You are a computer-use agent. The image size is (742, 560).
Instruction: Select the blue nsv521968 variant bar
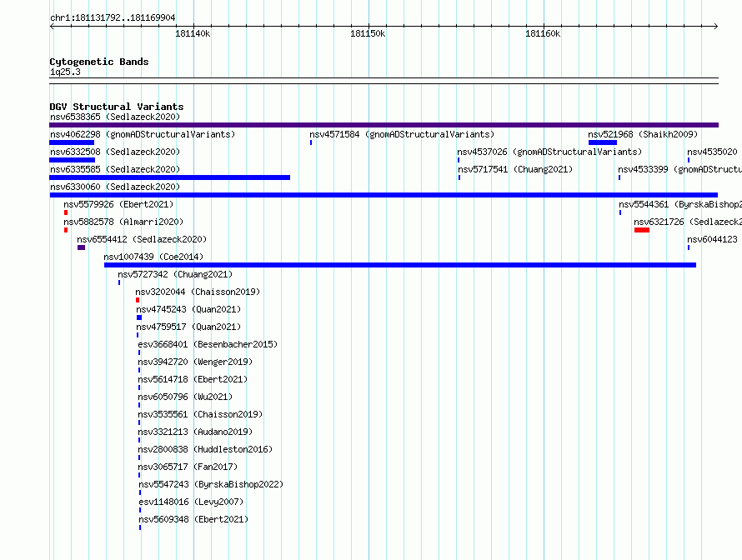603,142
